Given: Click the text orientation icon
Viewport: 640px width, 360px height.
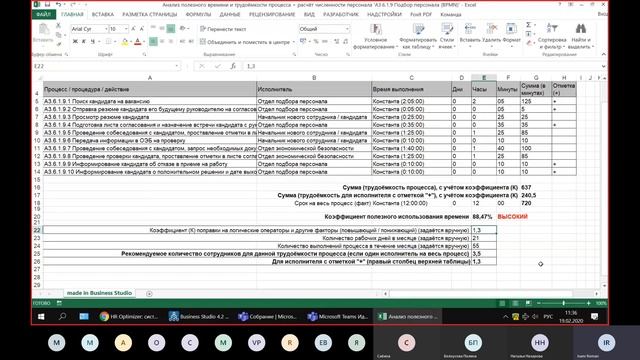Looking at the screenshot, I should point(182,29).
